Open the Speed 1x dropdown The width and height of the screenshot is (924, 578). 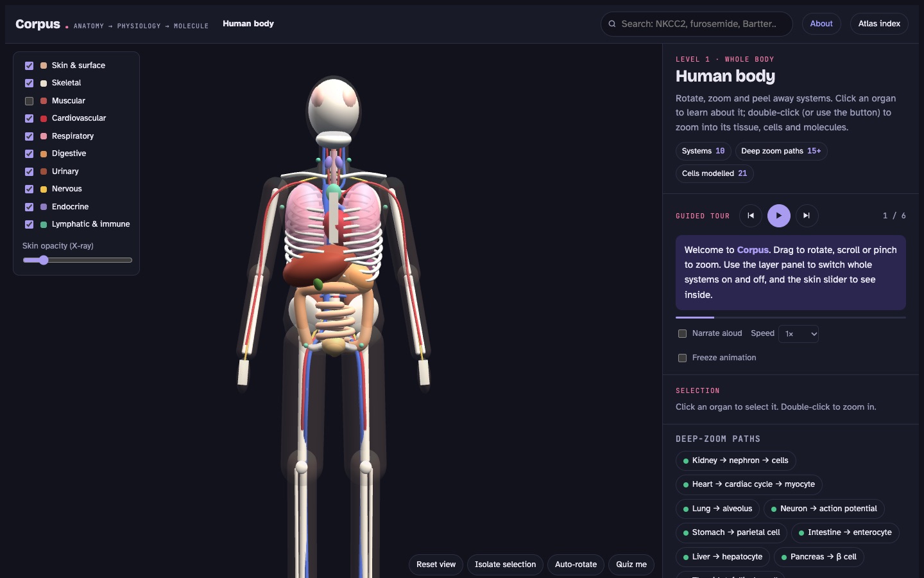(798, 334)
